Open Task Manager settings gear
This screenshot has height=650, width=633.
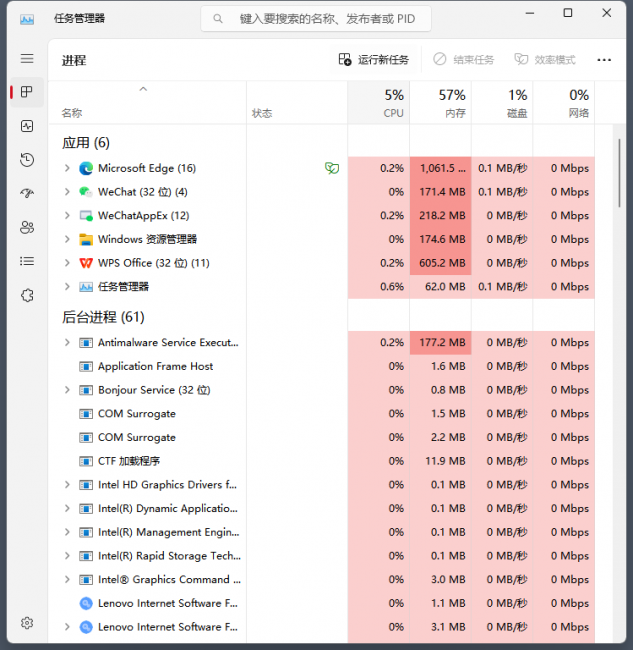27,623
